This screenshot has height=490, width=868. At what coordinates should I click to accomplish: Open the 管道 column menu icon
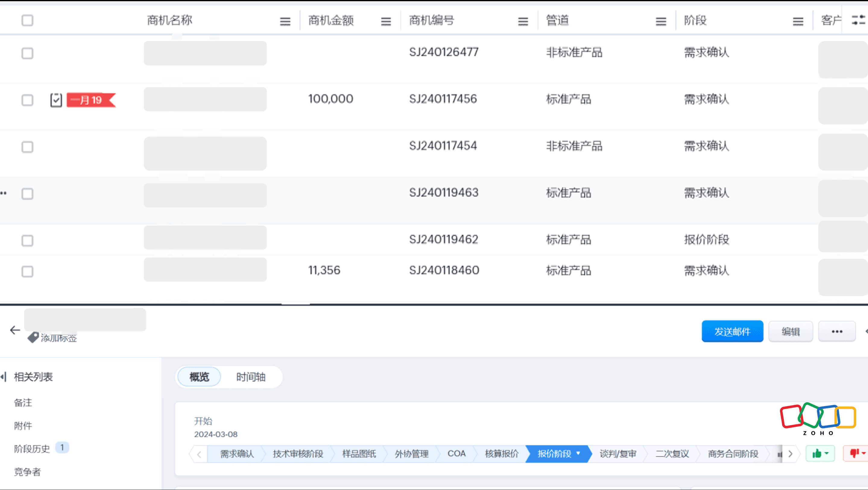click(661, 22)
